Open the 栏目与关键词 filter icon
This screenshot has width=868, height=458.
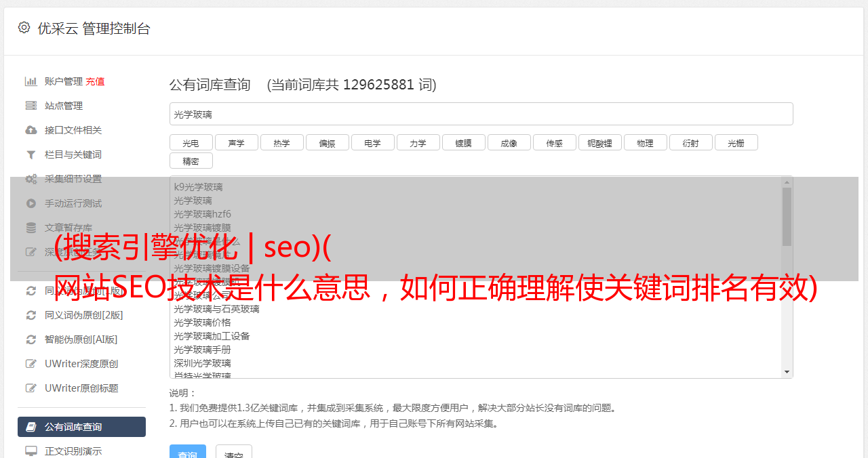(31, 154)
